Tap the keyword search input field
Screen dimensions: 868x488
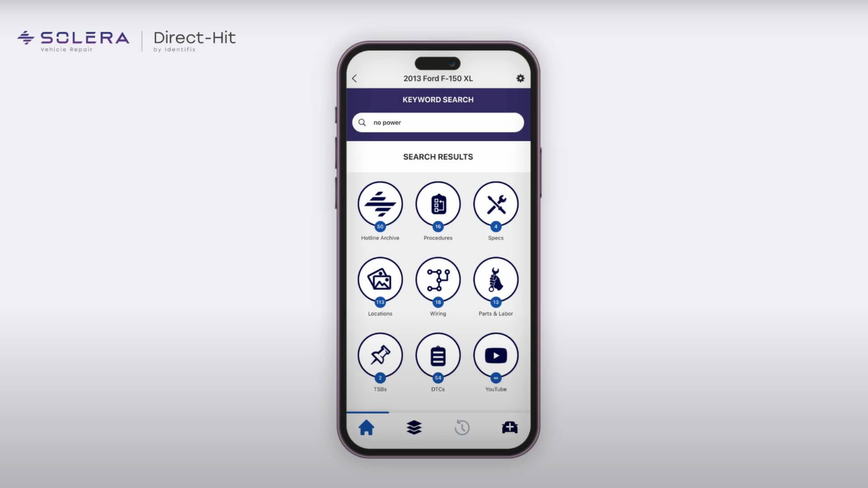[x=438, y=122]
